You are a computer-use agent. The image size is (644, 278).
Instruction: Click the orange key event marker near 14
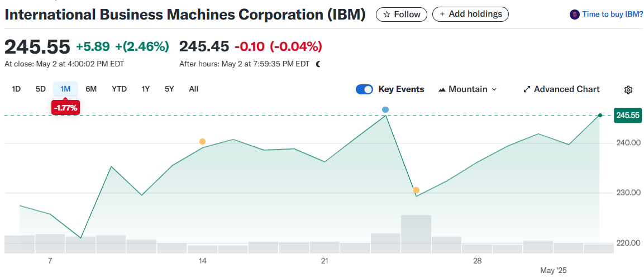[x=202, y=142]
